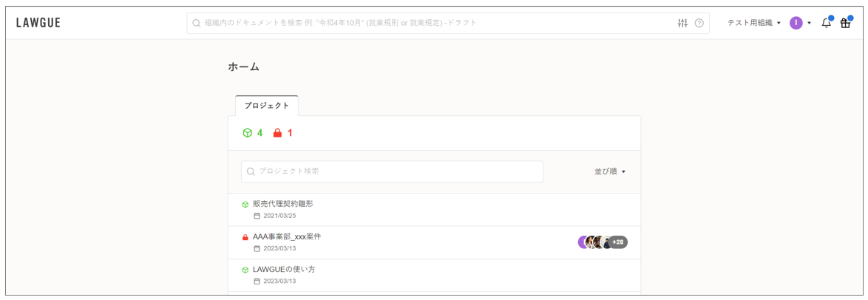The image size is (868, 300).
Task: Click the organization document search box
Action: tap(436, 23)
